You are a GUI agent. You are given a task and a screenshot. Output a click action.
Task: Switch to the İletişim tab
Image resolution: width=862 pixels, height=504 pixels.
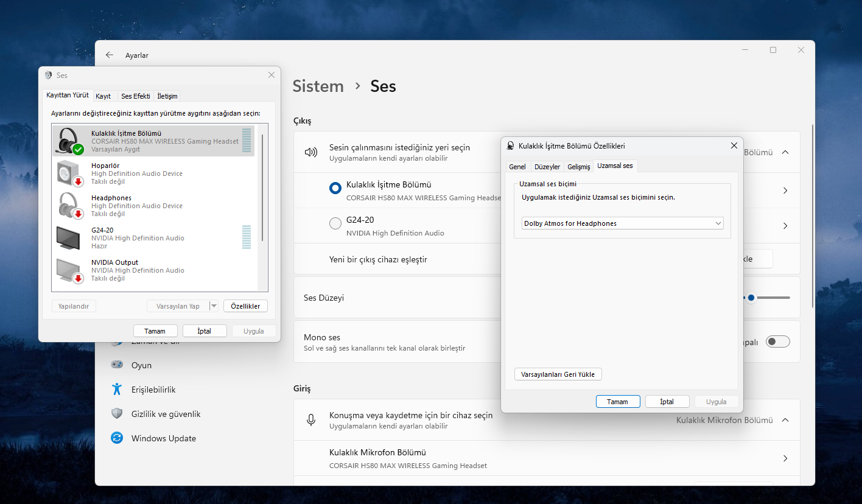[x=167, y=96]
